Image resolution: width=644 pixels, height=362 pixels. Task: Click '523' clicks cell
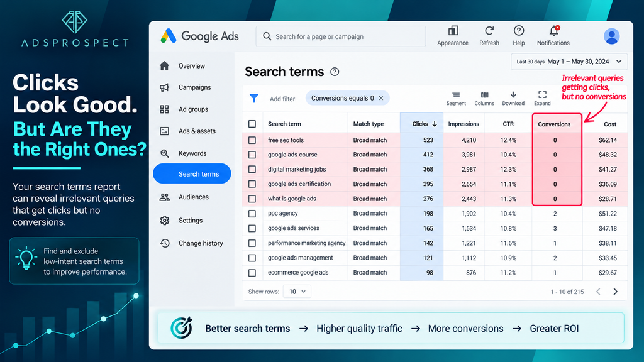coord(428,140)
